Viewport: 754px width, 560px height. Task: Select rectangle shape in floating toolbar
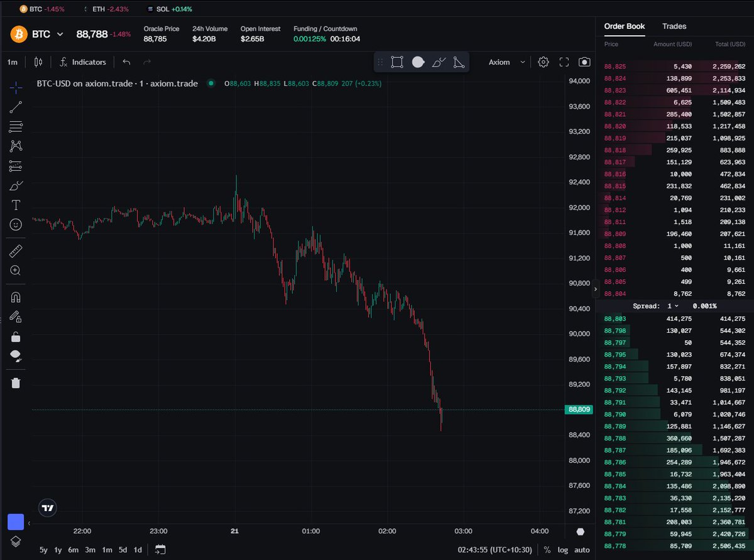click(397, 62)
